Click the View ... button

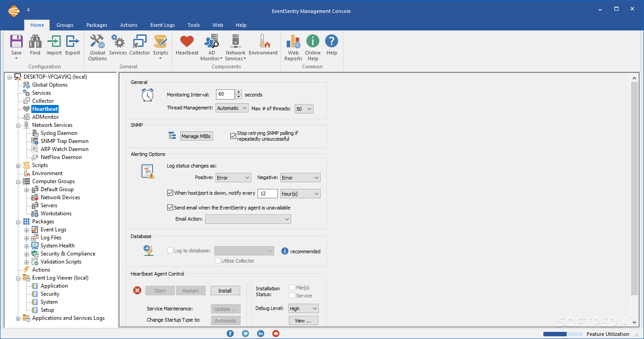(x=303, y=321)
